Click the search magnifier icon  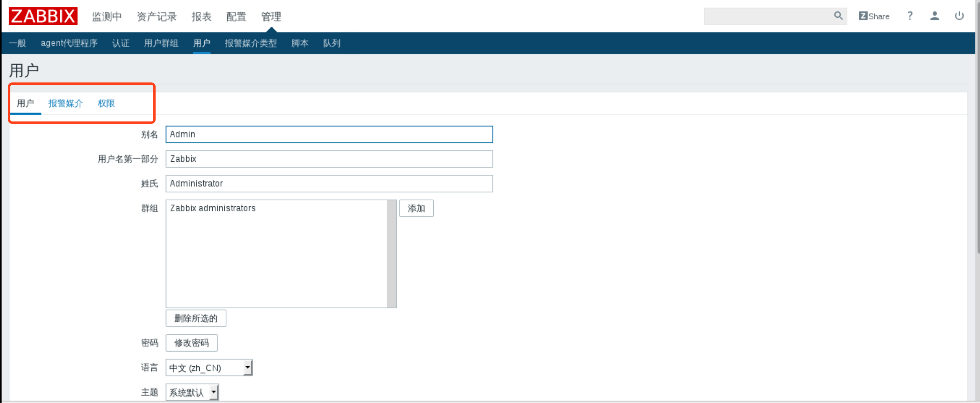point(838,16)
